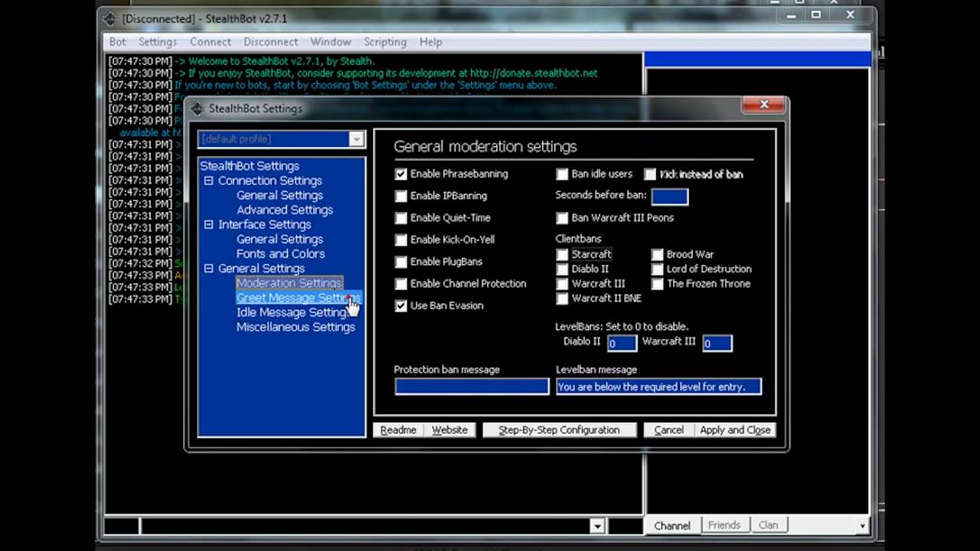The width and height of the screenshot is (980, 551).
Task: Check Enable Kick-On-Yell
Action: point(401,240)
